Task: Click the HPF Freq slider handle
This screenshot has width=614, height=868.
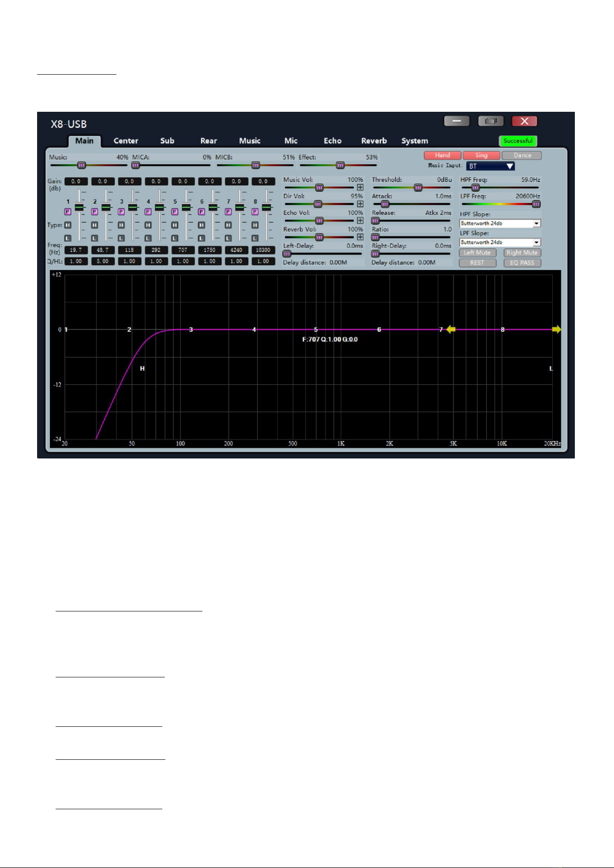Action: tap(475, 188)
